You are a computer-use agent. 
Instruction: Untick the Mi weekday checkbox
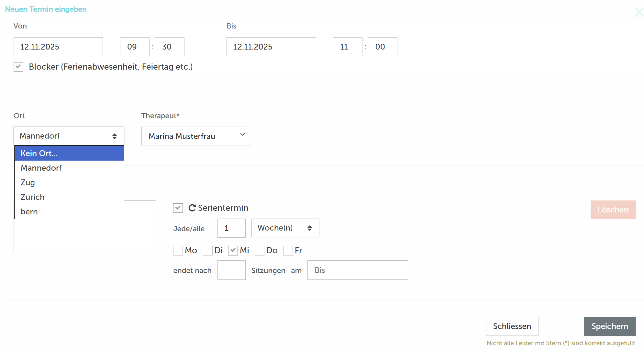click(x=233, y=251)
